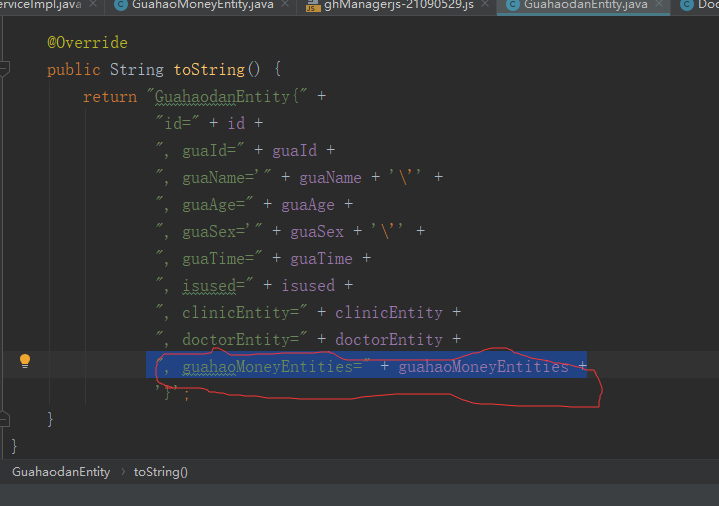
Task: Click the guaId variable
Action: click(x=294, y=150)
